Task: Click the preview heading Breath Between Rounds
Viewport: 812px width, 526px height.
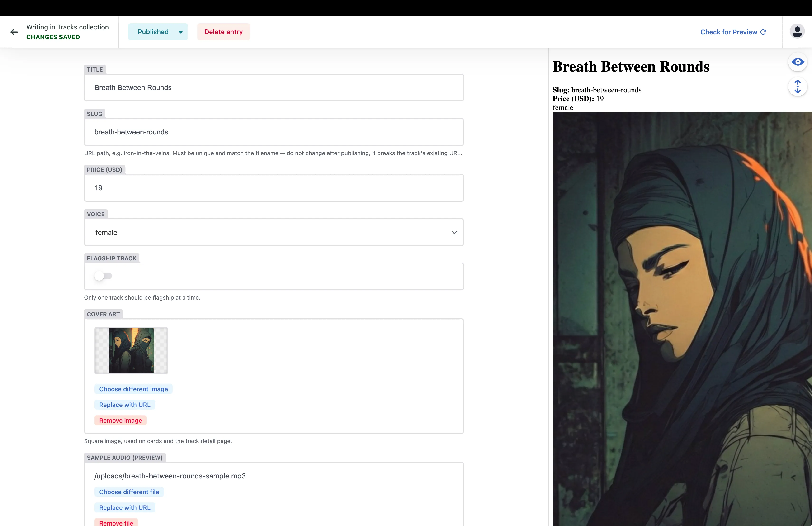Action: click(631, 67)
